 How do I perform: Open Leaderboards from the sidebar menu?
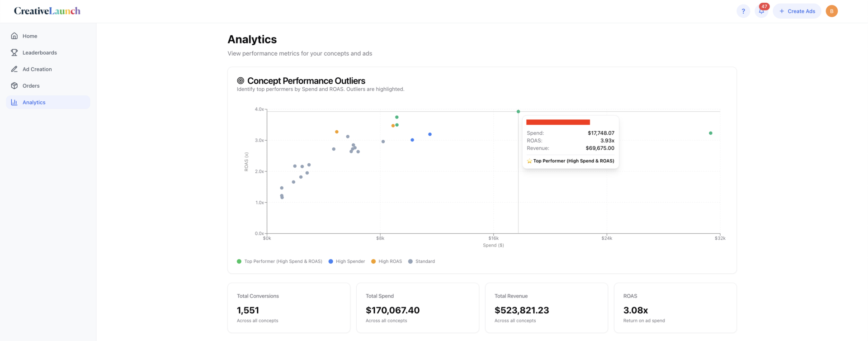tap(40, 52)
